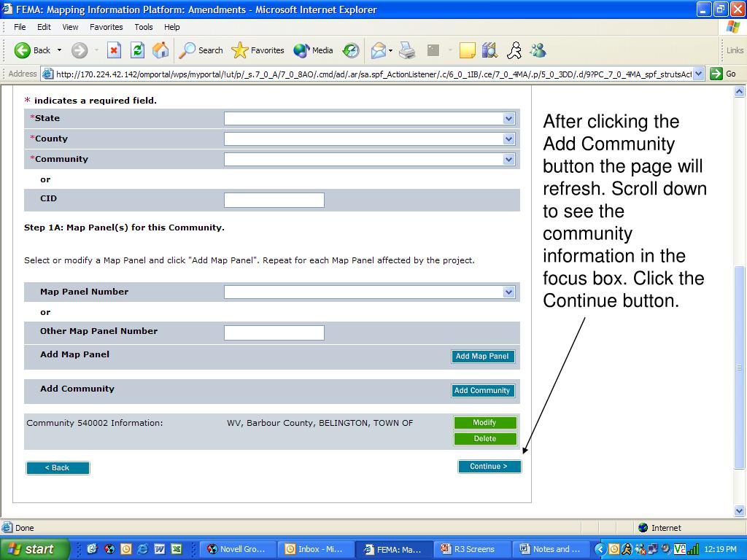Click the browser Back arrow icon
The height and width of the screenshot is (560, 747).
[x=22, y=50]
